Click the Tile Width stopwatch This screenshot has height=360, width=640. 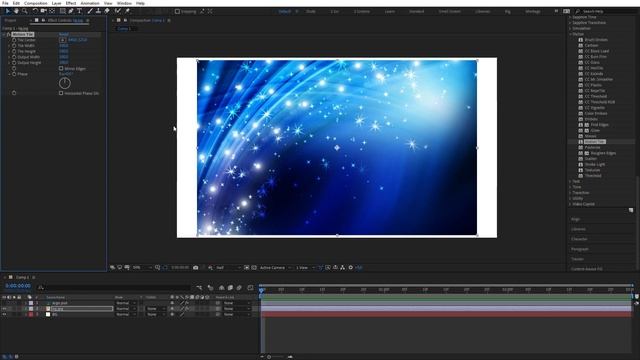click(x=14, y=46)
